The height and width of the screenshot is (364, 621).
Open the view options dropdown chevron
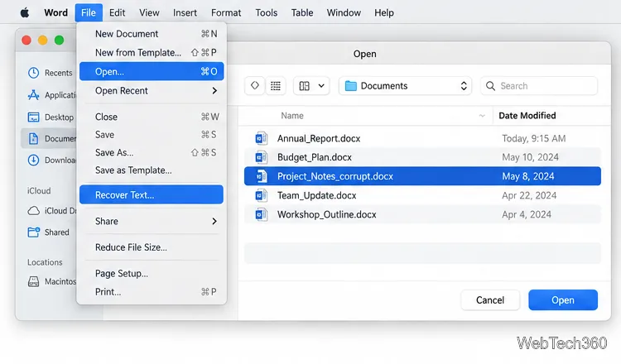[321, 86]
